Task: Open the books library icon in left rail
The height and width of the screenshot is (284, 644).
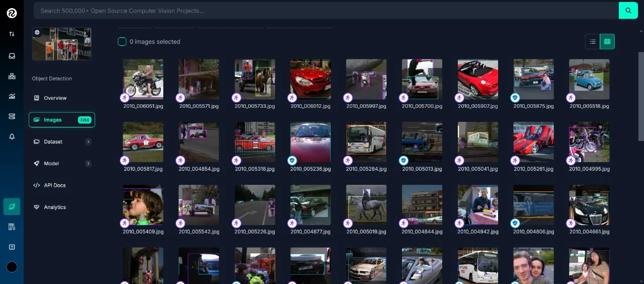Action: click(x=12, y=227)
